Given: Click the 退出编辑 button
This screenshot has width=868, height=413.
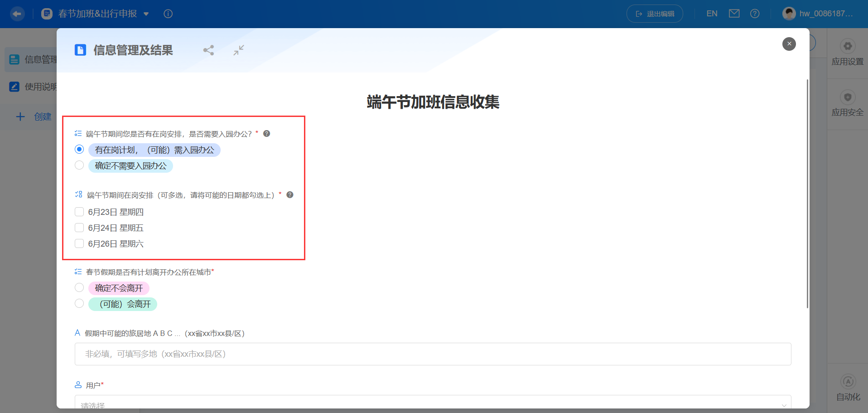Looking at the screenshot, I should coord(654,14).
